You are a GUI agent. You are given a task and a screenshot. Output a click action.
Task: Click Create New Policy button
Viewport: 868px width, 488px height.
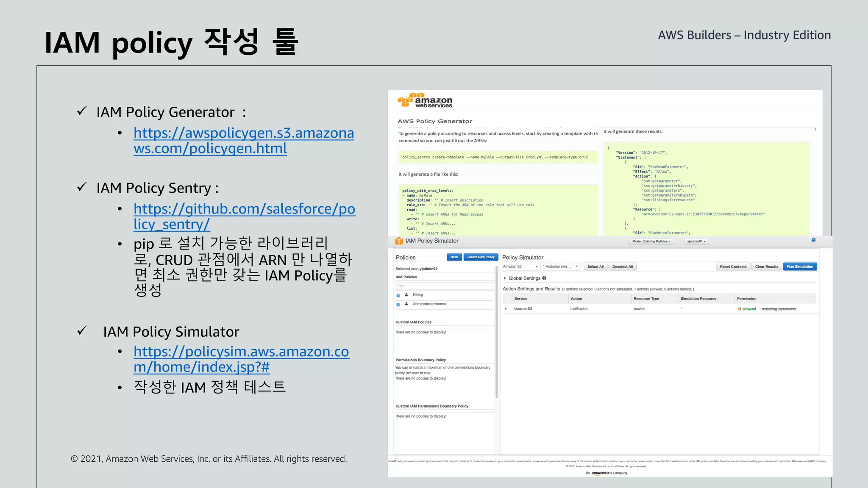pos(481,257)
